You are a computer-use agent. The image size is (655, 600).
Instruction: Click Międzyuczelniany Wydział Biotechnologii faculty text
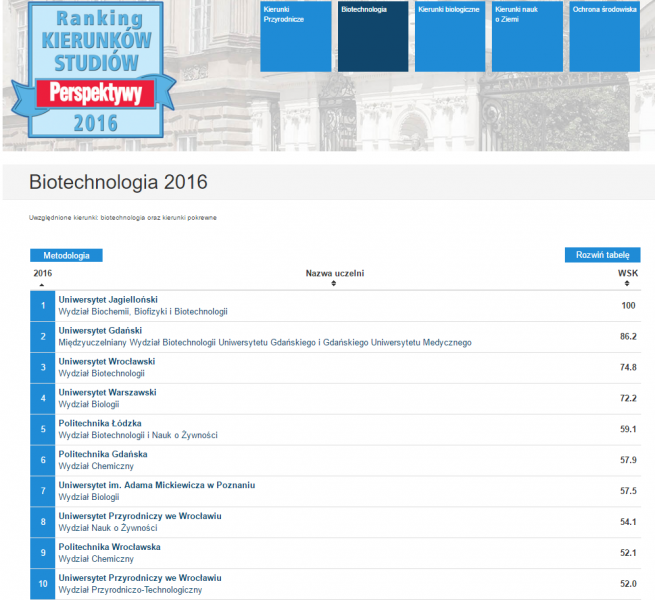click(265, 343)
